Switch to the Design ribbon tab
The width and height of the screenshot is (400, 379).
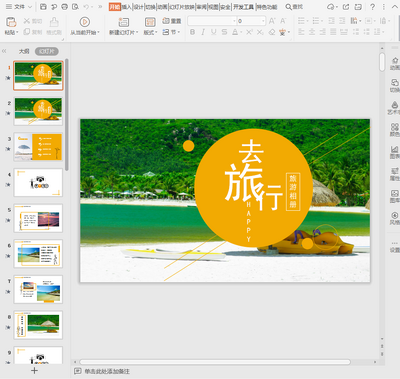point(138,7)
